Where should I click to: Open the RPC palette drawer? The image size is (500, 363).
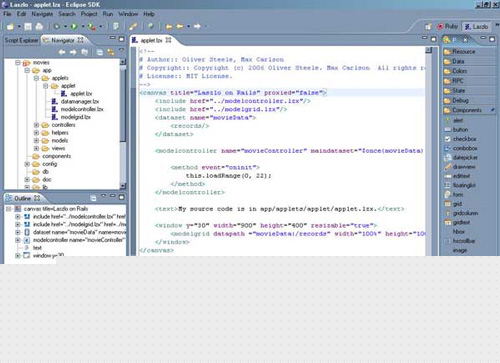pyautogui.click(x=469, y=81)
